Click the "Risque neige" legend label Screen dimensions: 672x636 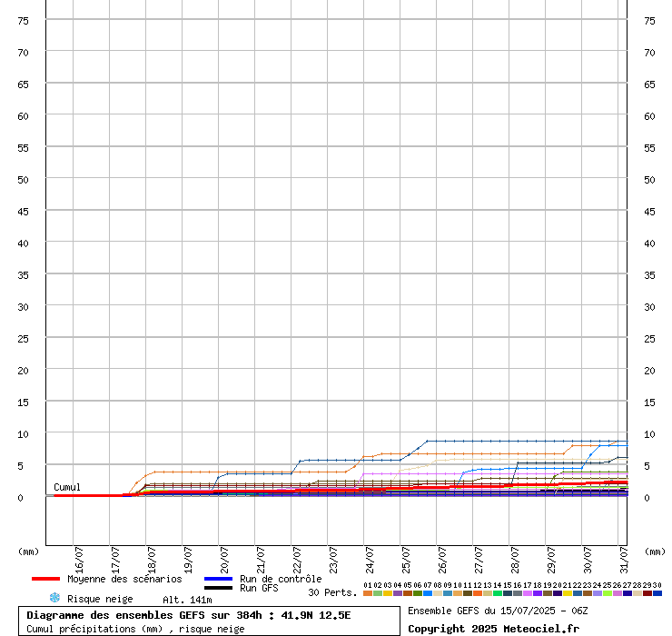click(x=100, y=599)
